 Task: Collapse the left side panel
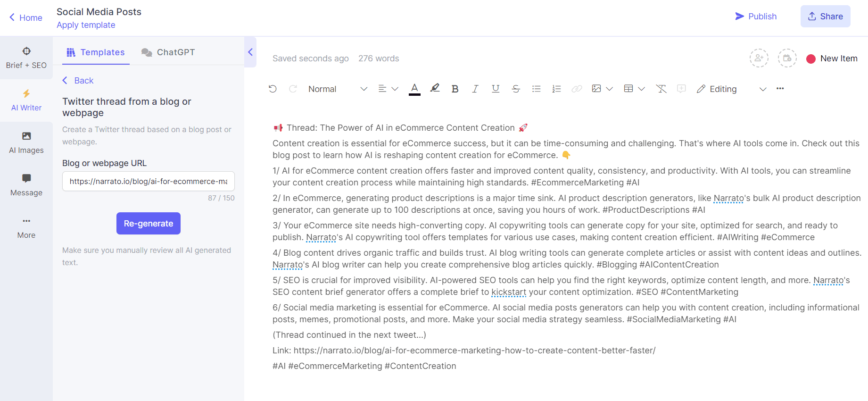[250, 52]
